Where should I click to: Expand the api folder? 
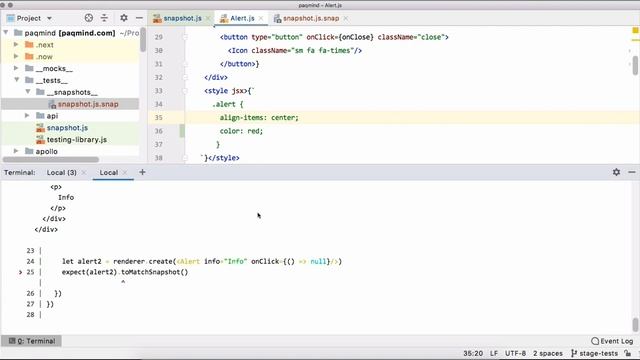27,116
